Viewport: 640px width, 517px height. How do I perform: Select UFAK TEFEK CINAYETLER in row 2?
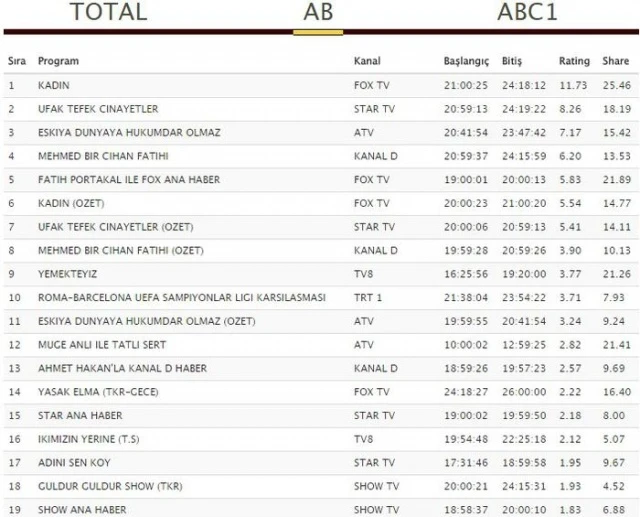[97, 109]
